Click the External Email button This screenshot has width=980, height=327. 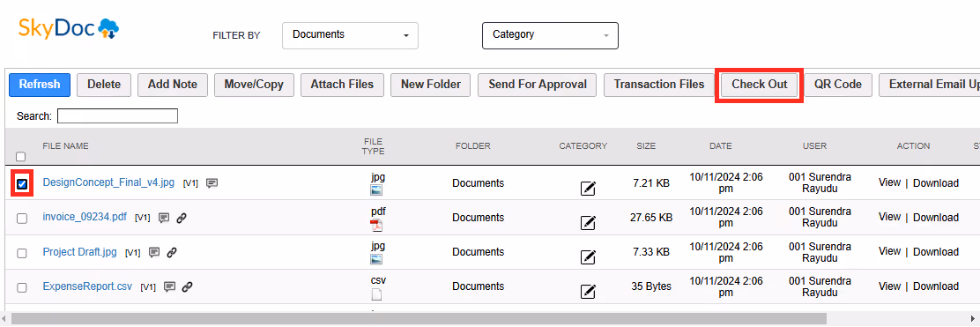930,85
